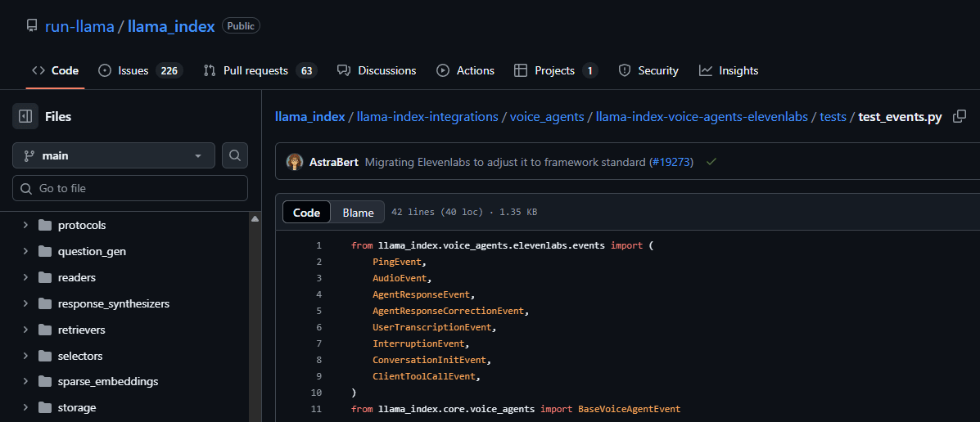Switch to Code view toggle
Image resolution: width=980 pixels, height=422 pixels.
(x=306, y=213)
